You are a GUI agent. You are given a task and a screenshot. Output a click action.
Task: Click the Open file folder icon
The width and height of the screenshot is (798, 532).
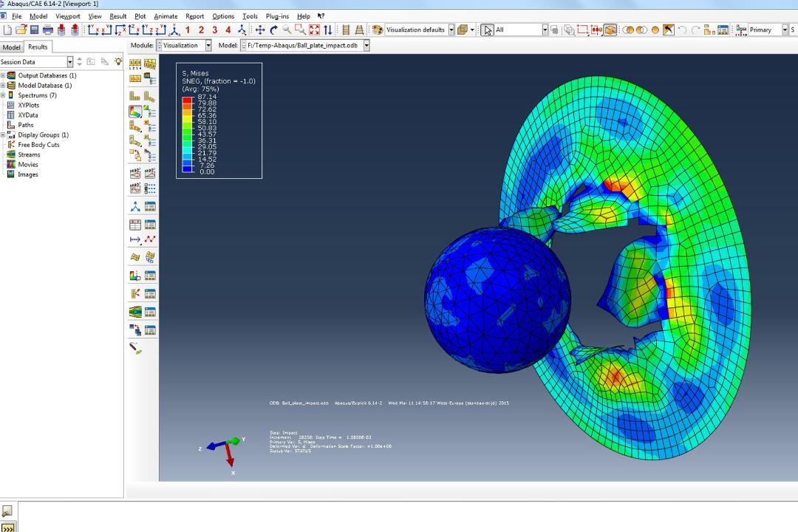click(x=21, y=30)
